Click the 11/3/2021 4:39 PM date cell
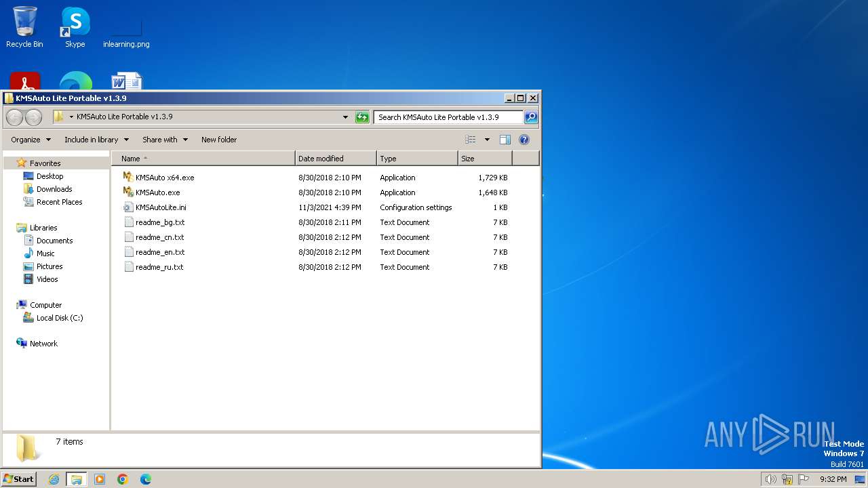Viewport: 868px width, 488px height. pyautogui.click(x=330, y=207)
